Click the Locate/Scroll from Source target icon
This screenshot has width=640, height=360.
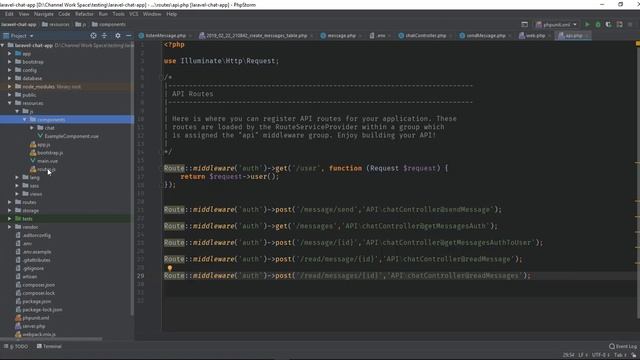click(x=93, y=36)
